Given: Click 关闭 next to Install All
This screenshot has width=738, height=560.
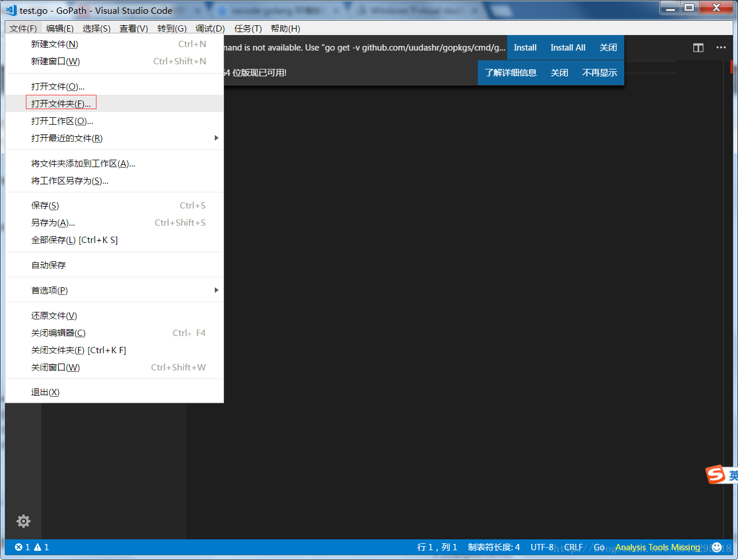Looking at the screenshot, I should coord(608,48).
